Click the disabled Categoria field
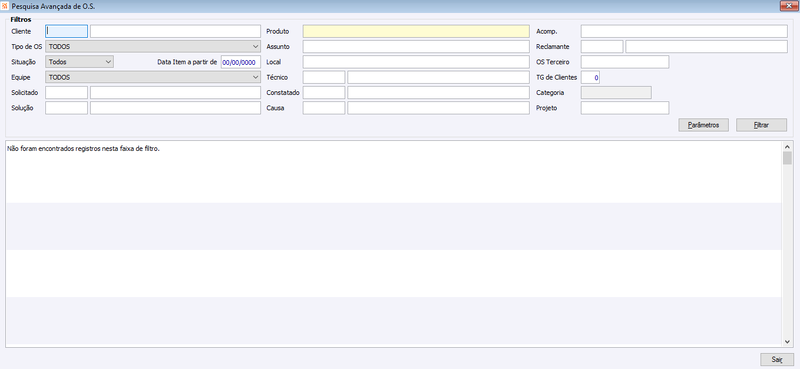The width and height of the screenshot is (800, 369). pos(616,92)
